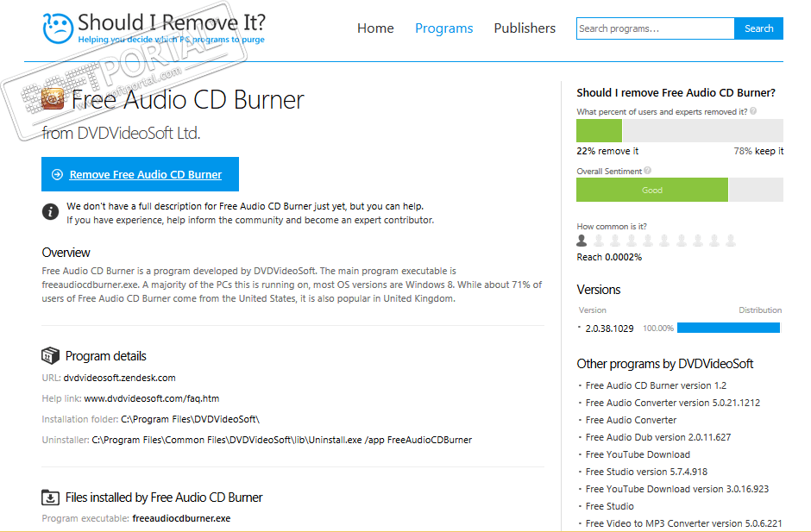Click the blue version distribution bar
811x532 pixels.
click(x=728, y=328)
